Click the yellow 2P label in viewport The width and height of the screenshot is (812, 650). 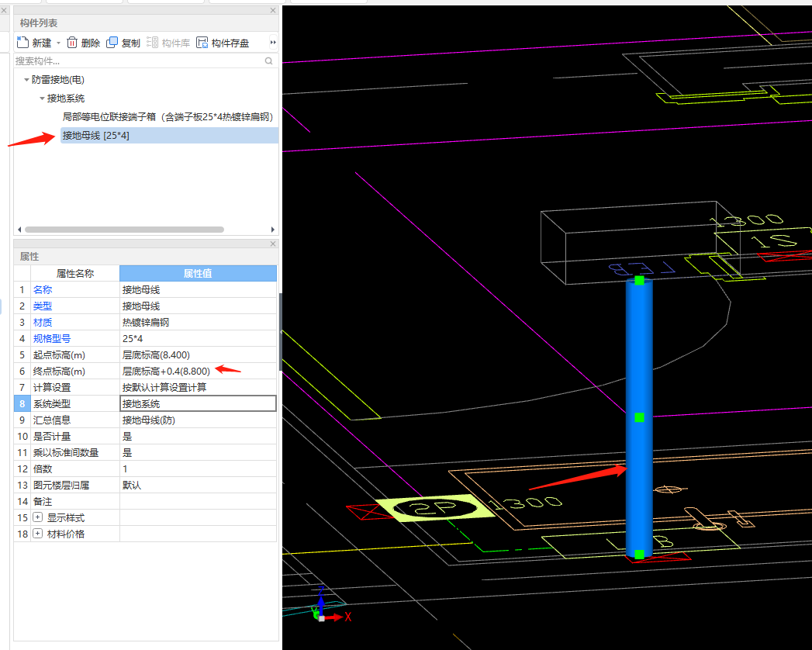435,509
